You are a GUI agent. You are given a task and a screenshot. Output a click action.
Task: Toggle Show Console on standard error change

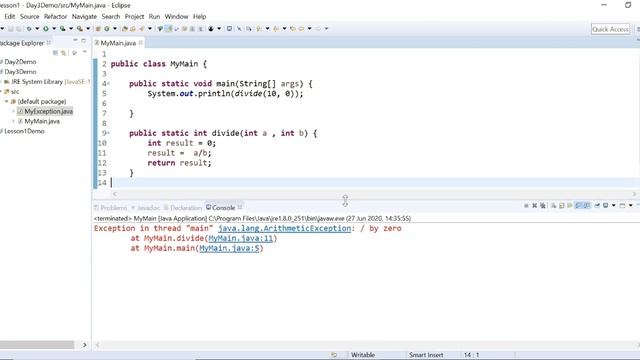587,205
